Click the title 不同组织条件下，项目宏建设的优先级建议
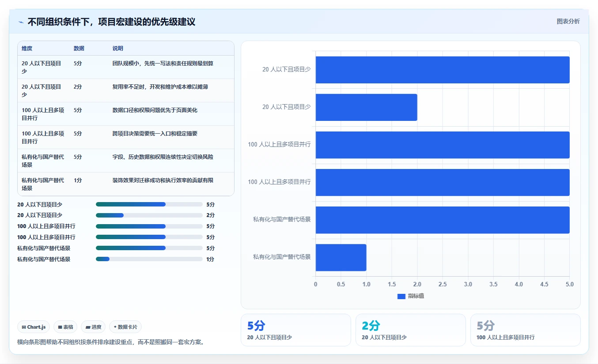598x364 pixels. 111,22
